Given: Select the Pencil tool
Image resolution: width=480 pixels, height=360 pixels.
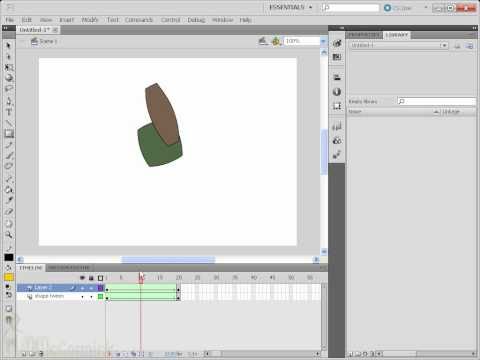Looking at the screenshot, I should click(x=9, y=145).
